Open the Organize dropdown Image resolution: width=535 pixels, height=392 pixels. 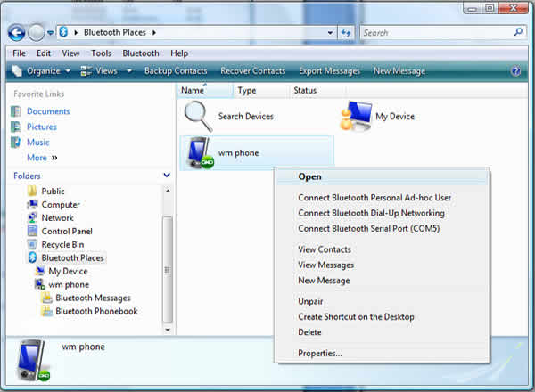[41, 71]
